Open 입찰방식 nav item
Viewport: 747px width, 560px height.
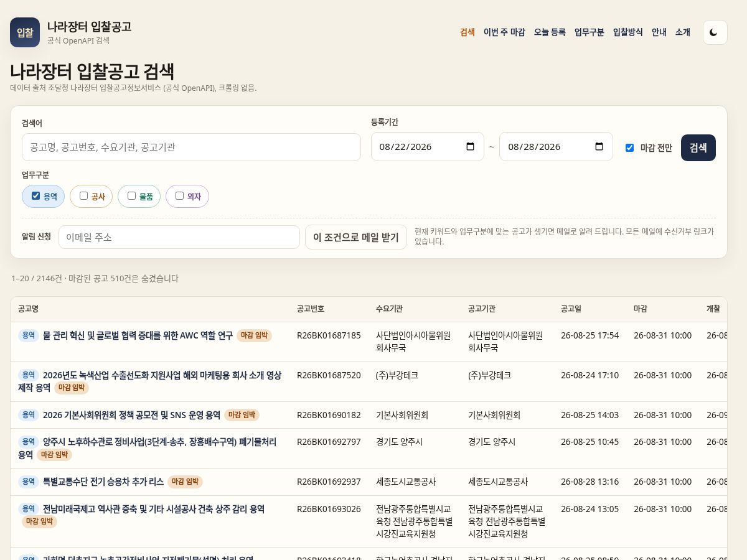[628, 32]
